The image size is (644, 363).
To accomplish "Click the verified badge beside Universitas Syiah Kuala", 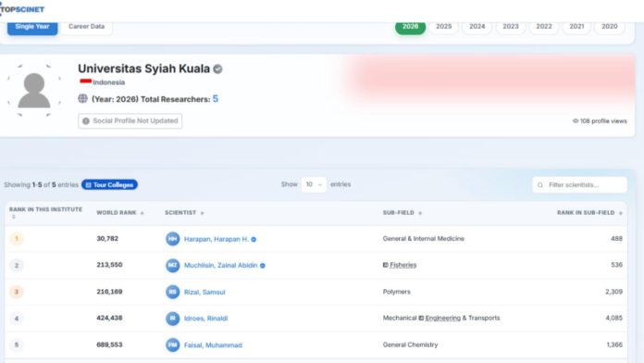I will pos(217,69).
